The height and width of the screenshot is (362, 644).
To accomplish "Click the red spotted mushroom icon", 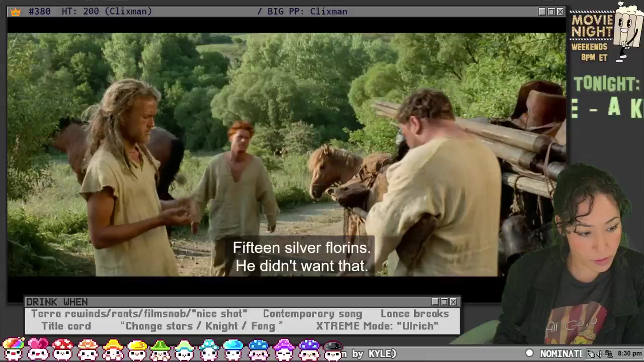I will [x=63, y=349].
